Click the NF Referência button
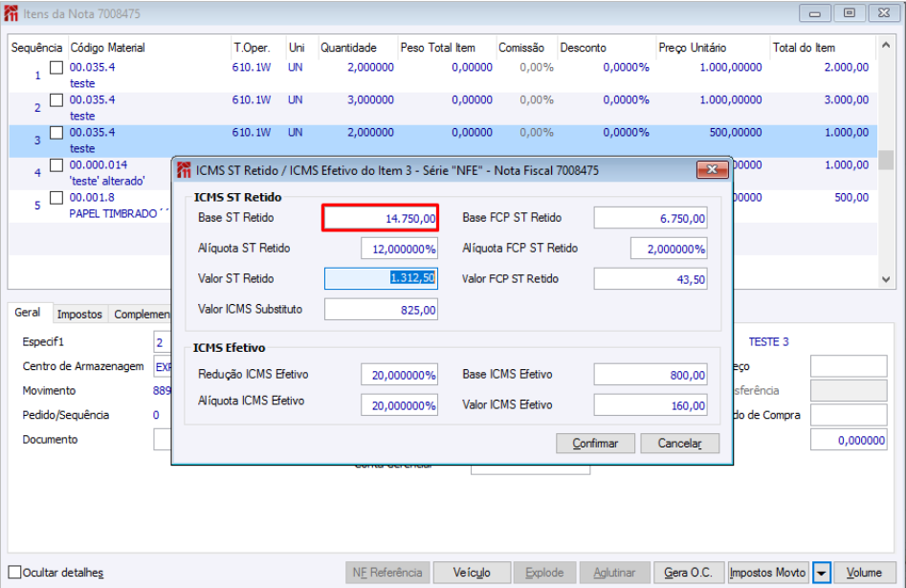The width and height of the screenshot is (906, 588). (387, 573)
